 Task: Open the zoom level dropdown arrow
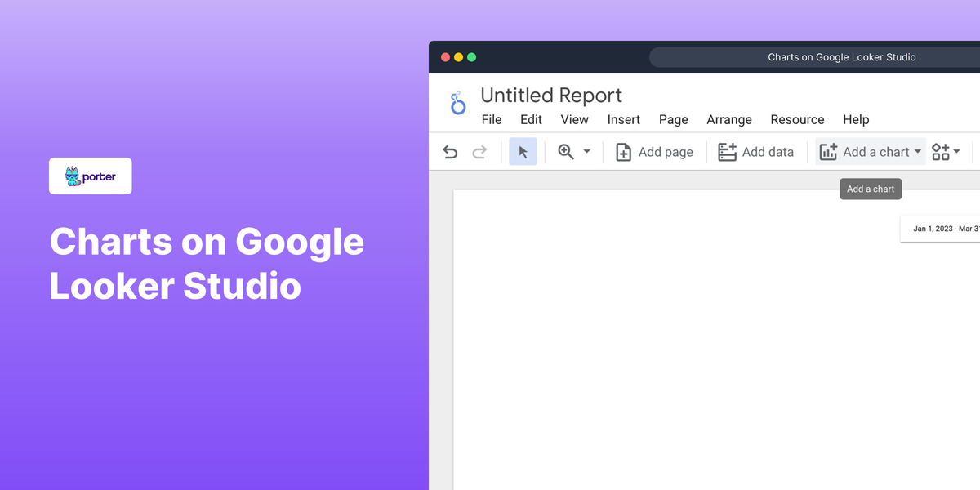coord(586,152)
